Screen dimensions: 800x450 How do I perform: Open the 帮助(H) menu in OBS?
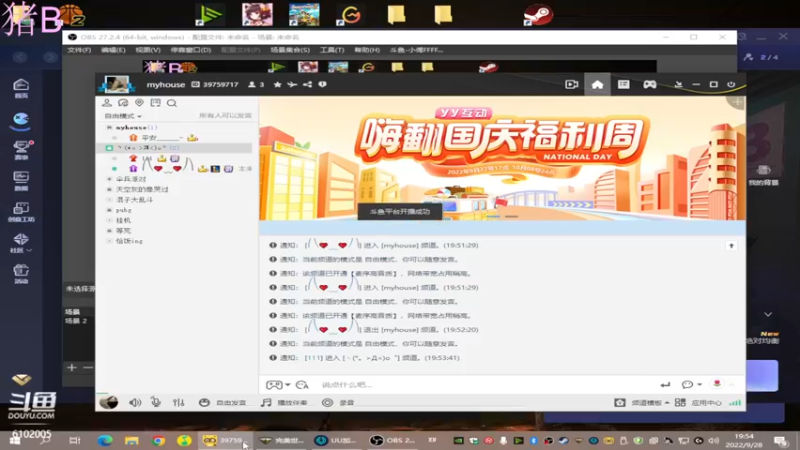(367, 50)
